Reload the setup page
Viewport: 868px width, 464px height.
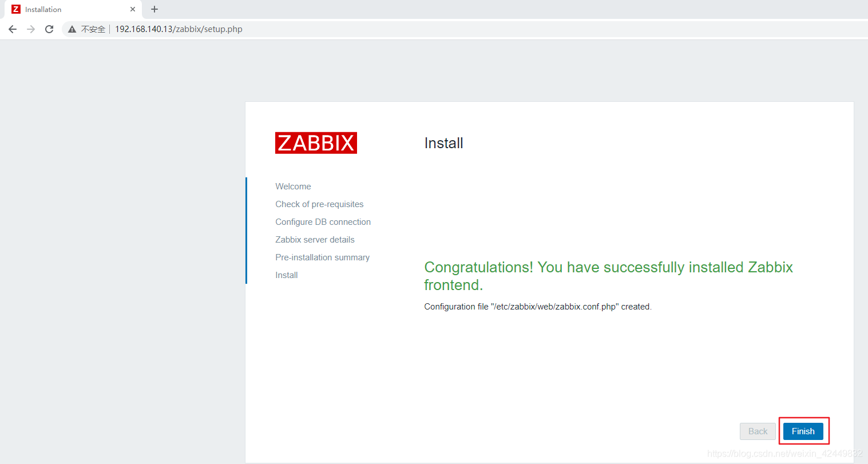click(x=49, y=29)
